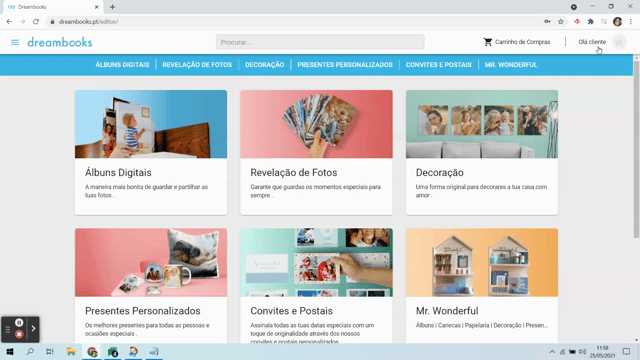The image size is (640, 360).
Task: Open green app with badge 4 on taskbar
Action: click(113, 351)
